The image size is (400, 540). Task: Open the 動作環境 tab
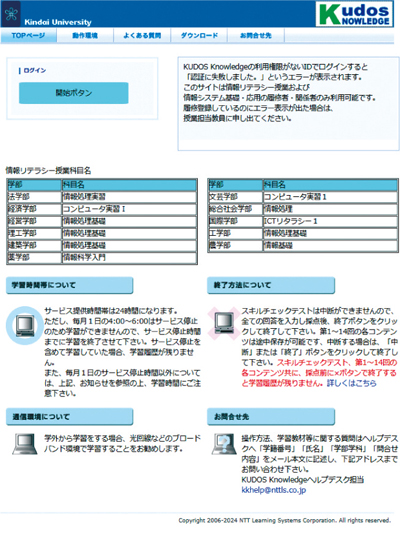[85, 35]
